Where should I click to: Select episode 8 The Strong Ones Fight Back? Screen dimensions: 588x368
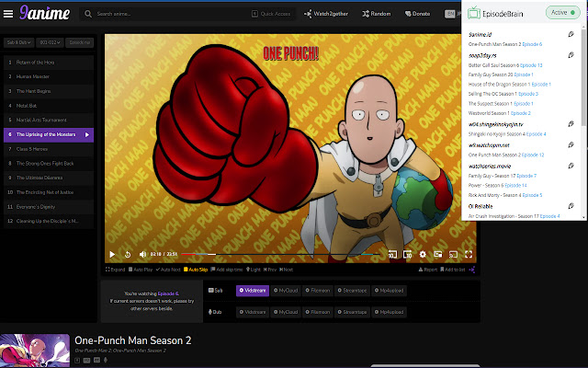(x=49, y=164)
